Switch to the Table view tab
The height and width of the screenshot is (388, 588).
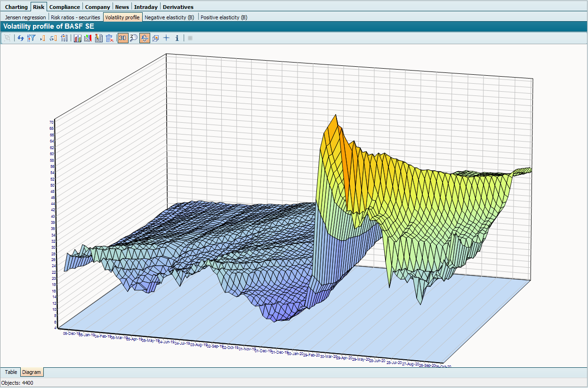[x=11, y=372]
